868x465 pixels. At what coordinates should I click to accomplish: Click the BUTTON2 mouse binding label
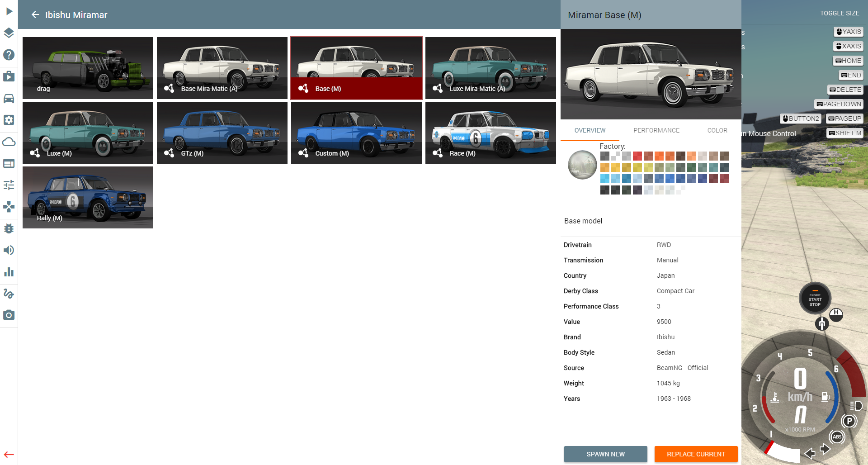click(801, 119)
